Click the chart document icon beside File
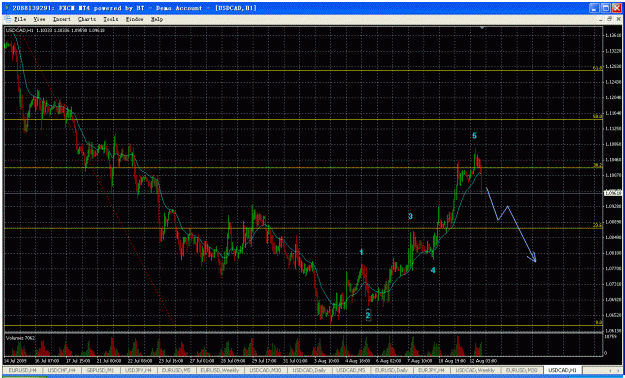Image resolution: width=625 pixels, height=378 pixels. (x=8, y=19)
